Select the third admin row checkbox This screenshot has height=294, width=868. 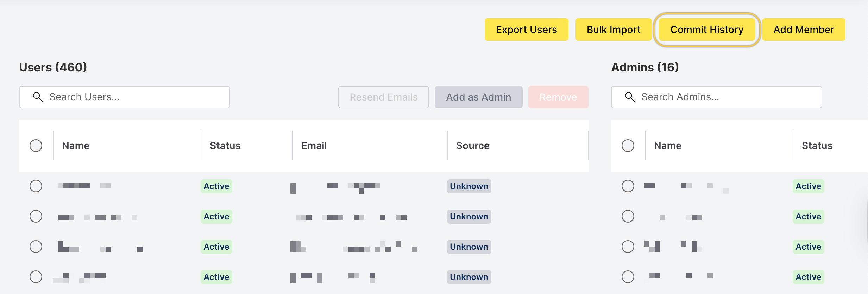tap(628, 247)
